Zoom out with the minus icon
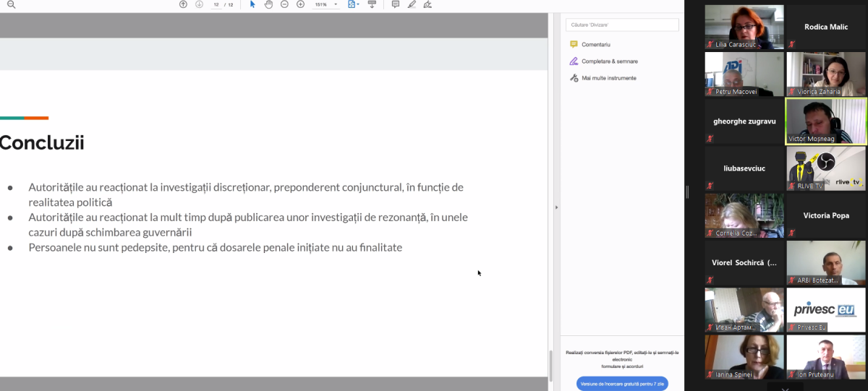868x391 pixels. pos(284,4)
